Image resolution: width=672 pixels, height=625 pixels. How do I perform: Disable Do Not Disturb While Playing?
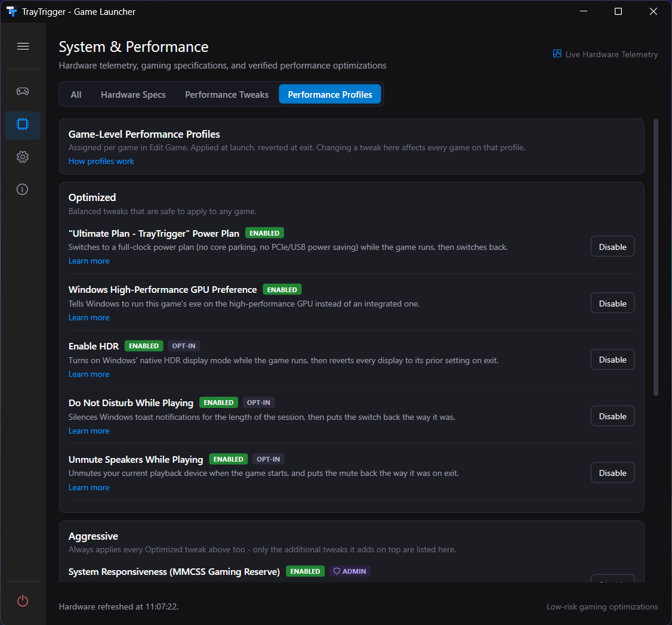(612, 416)
